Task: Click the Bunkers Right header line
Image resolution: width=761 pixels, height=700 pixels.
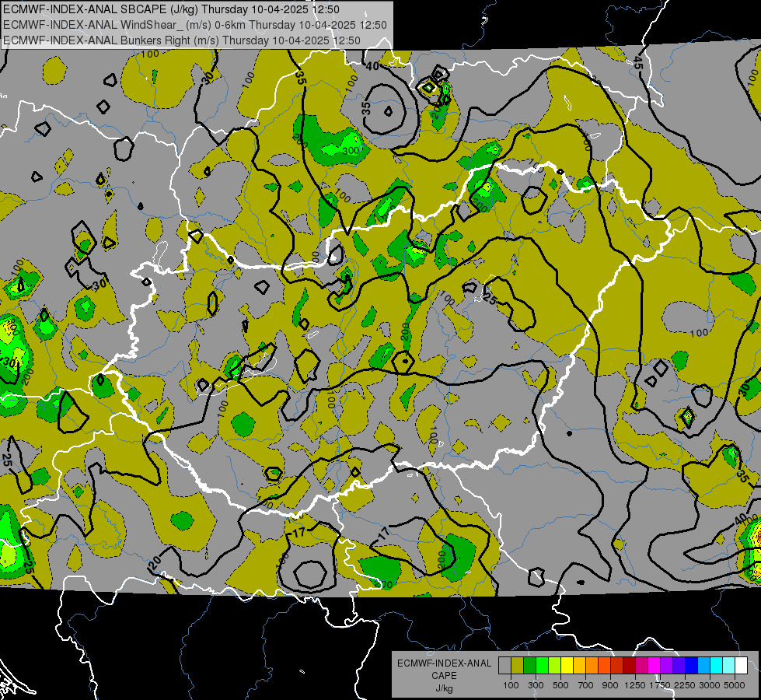Action: tap(182, 40)
